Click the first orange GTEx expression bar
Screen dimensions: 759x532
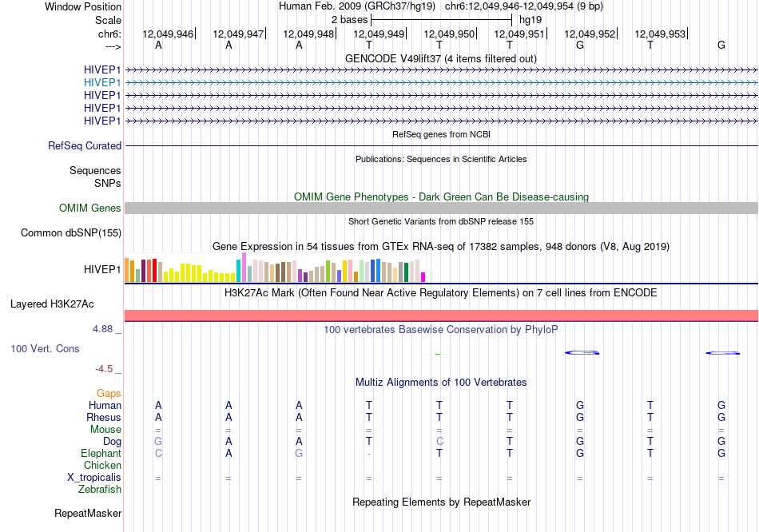pos(127,270)
